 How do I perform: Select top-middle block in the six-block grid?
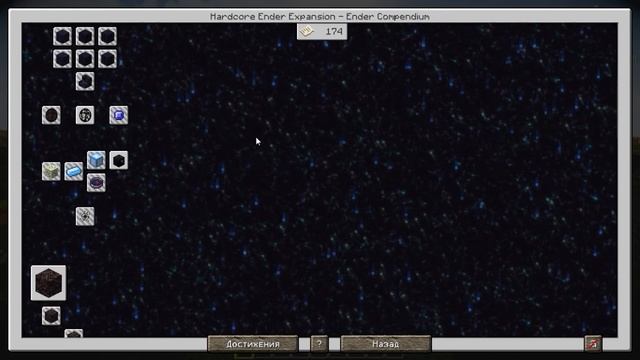coord(85,36)
